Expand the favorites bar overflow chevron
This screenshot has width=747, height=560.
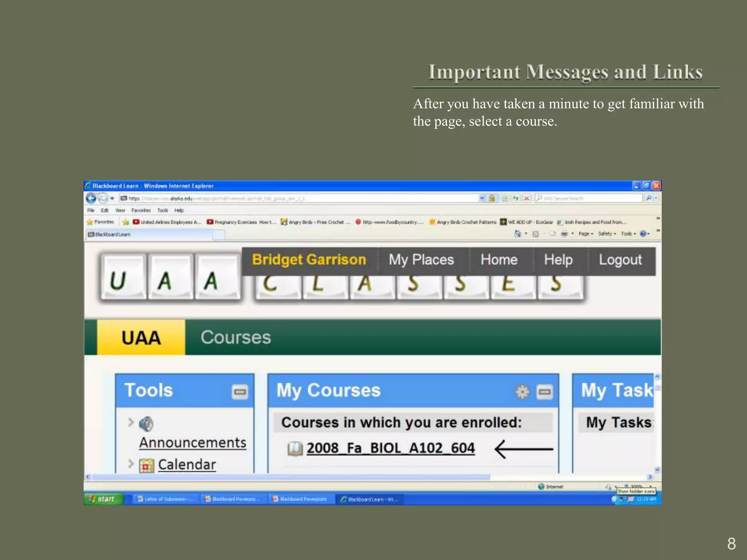(x=658, y=219)
